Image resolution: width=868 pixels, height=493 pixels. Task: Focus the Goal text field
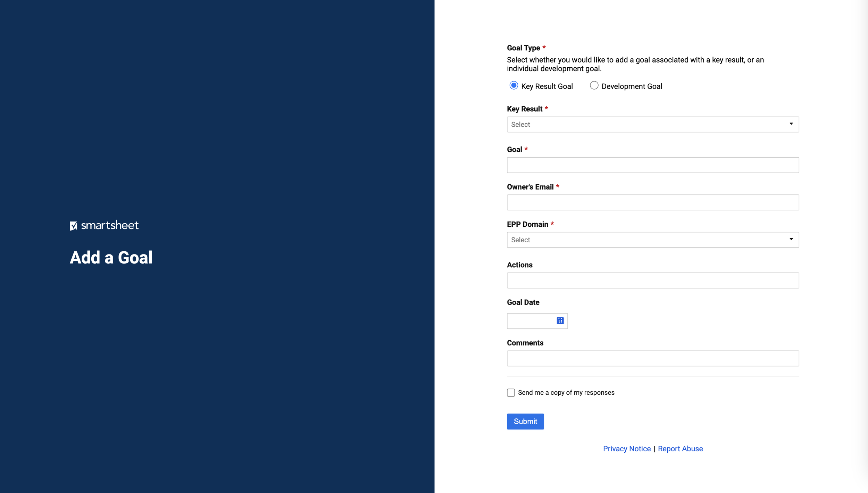coord(653,165)
